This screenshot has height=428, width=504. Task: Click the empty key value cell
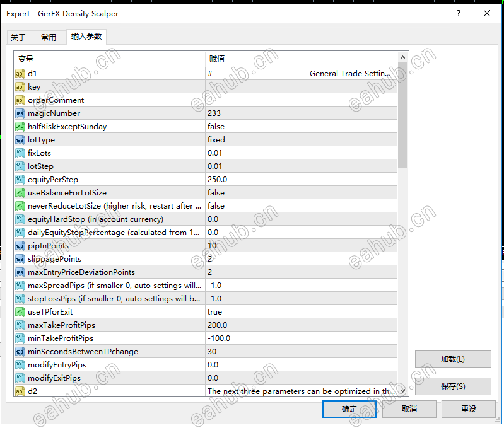point(301,87)
